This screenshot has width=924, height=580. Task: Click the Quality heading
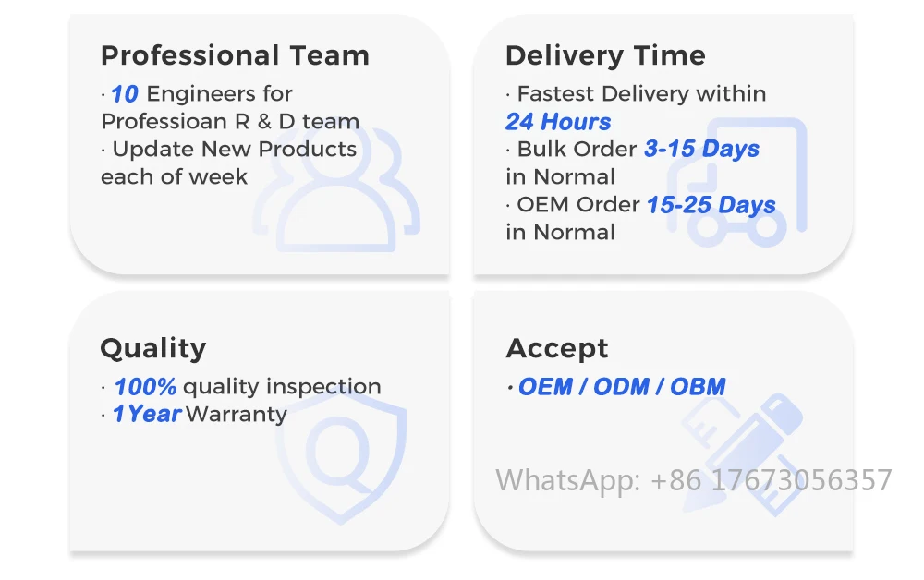pos(152,348)
